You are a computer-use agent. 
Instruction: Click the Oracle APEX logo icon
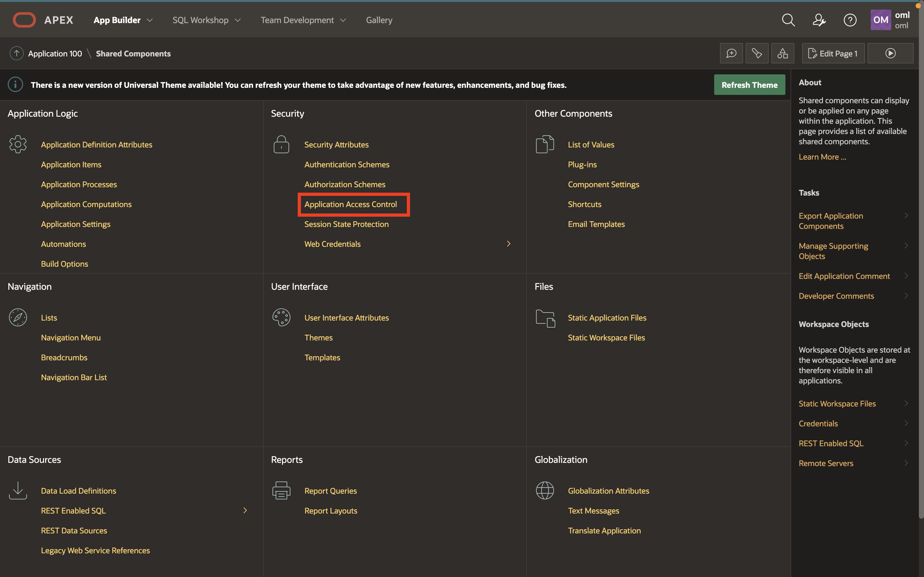[x=24, y=20]
